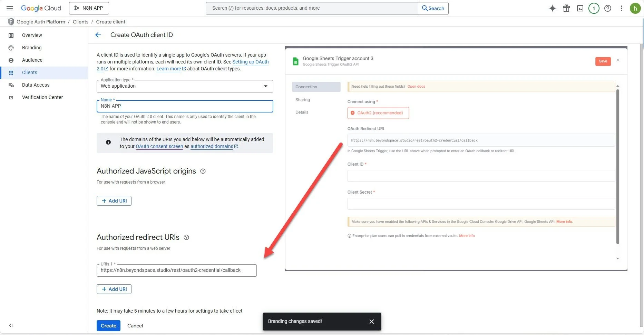The width and height of the screenshot is (644, 335).
Task: Open notifications showing 1 alert
Action: [594, 8]
